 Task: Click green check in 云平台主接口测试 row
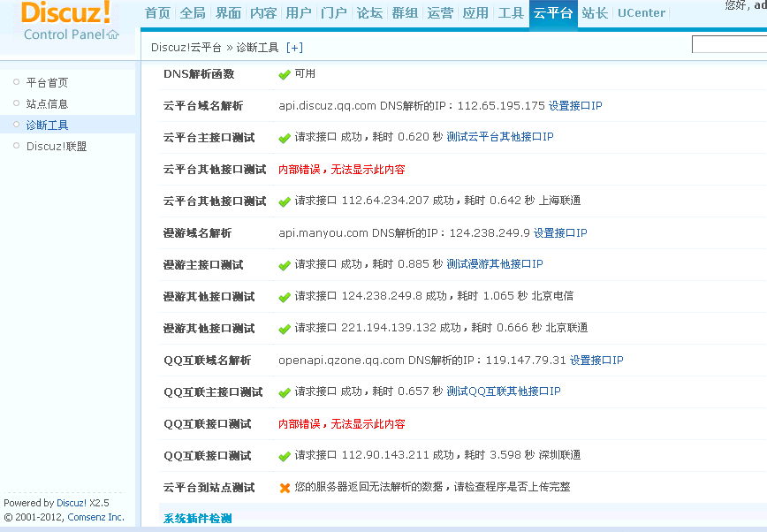pos(285,139)
